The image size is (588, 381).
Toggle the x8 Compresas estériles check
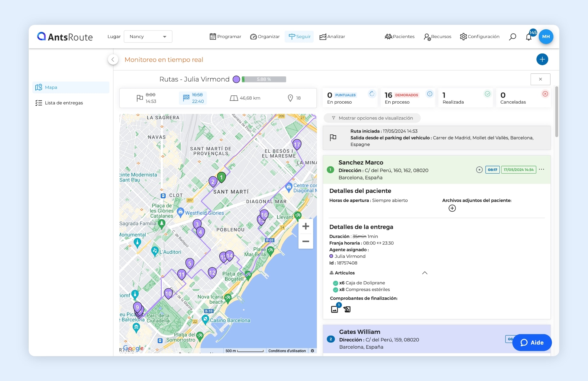335,290
